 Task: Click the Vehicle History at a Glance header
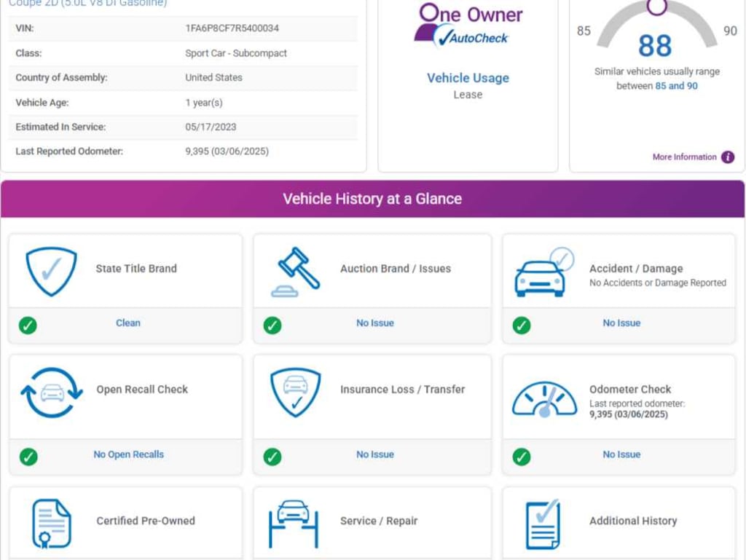[372, 199]
